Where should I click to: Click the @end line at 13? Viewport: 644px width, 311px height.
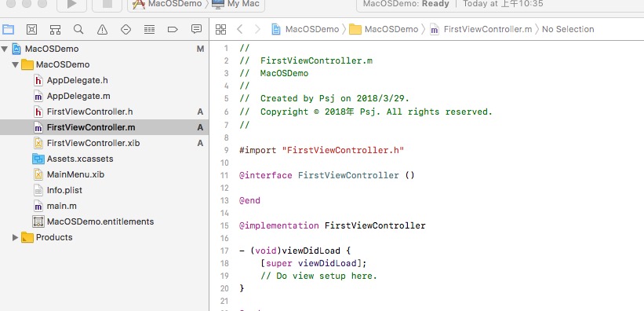249,200
